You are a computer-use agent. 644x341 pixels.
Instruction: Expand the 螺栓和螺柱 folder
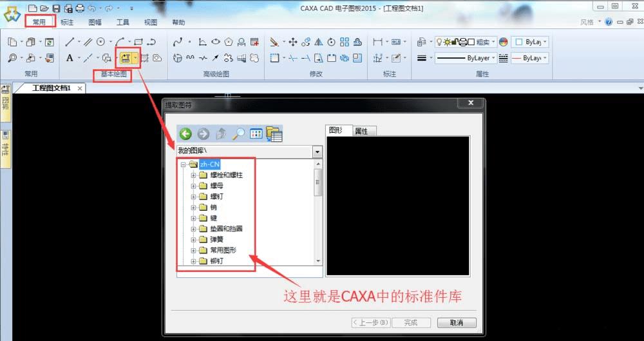pos(193,175)
